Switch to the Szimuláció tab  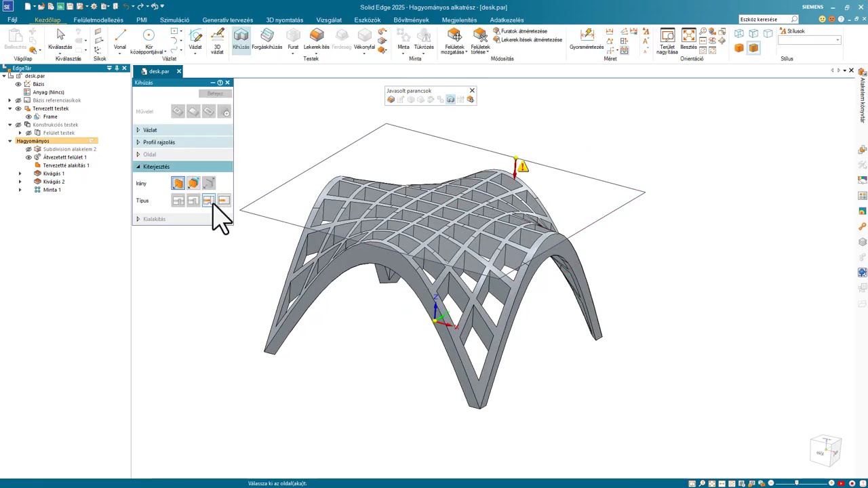pos(174,20)
